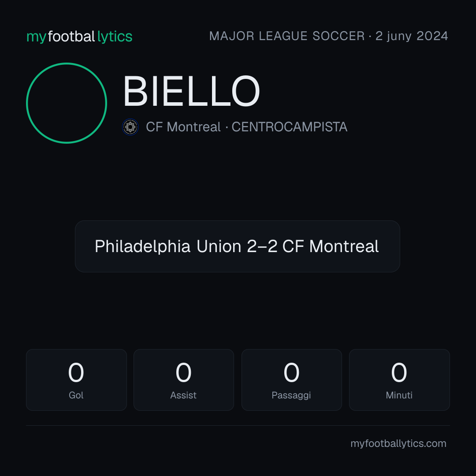Click the zero value above Passaggi
Viewport: 476px width, 476px height.
tap(291, 372)
